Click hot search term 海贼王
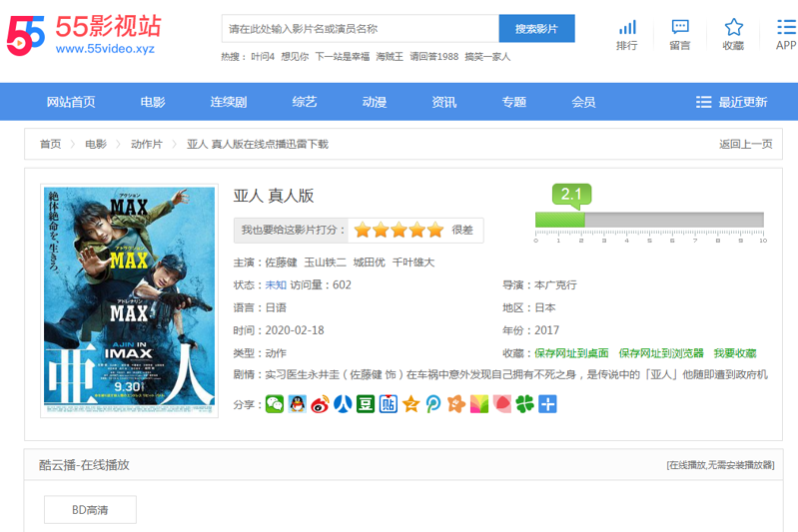The height and width of the screenshot is (532, 798). 390,57
